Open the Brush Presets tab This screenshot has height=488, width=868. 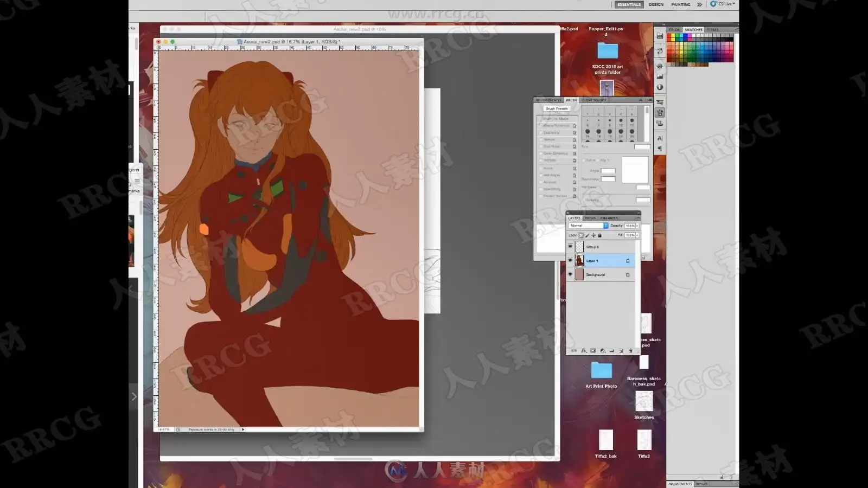click(x=549, y=100)
